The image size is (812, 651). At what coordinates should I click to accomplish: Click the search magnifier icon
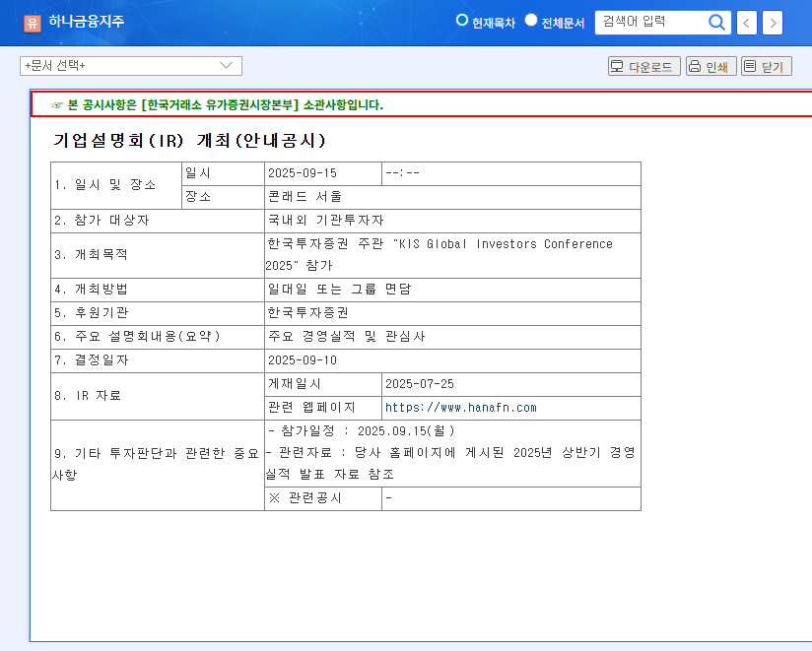tap(716, 23)
